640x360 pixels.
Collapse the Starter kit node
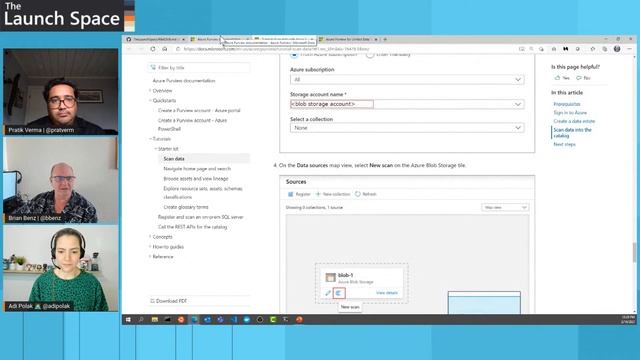[x=156, y=149]
